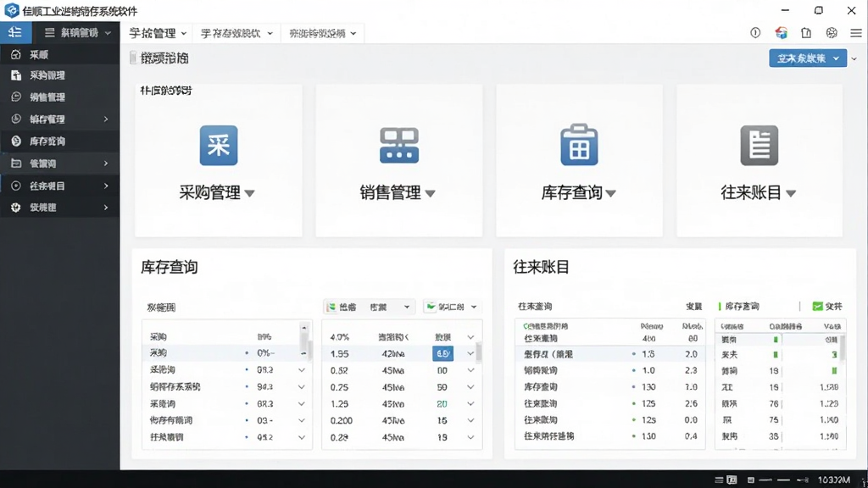Click the colorful cube icon in top toolbar
This screenshot has width=868, height=488.
point(781,33)
